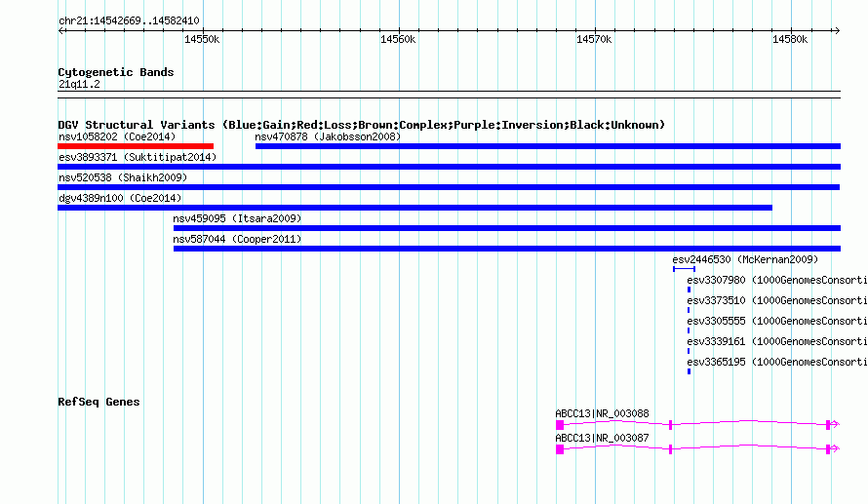Click the 14570k ruler position label
This screenshot has height=504, width=868.
(x=594, y=39)
